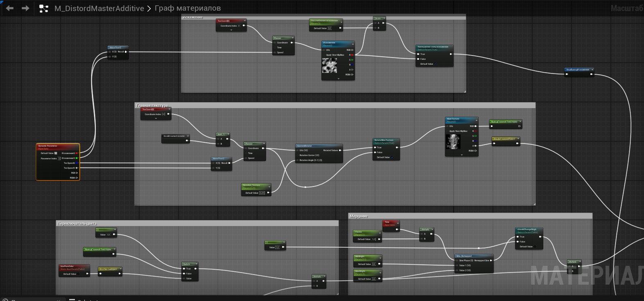Click ИскажениеU red output pin
The width and height of the screenshot is (644, 301).
pos(77,153)
